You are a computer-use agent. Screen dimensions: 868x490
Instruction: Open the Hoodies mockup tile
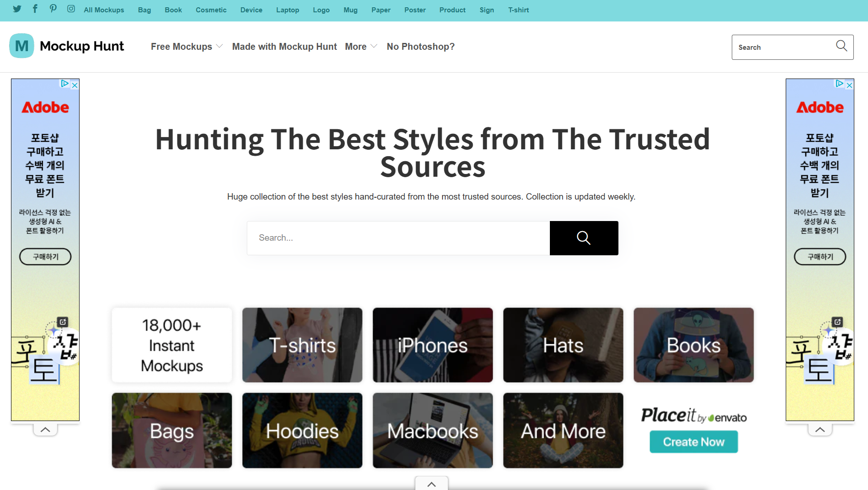tap(302, 431)
